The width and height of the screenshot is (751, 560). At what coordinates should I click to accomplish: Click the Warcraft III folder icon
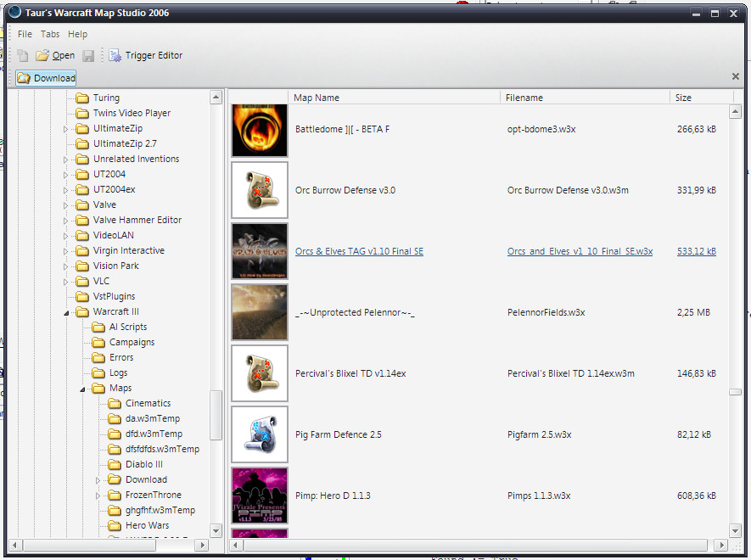click(x=82, y=312)
